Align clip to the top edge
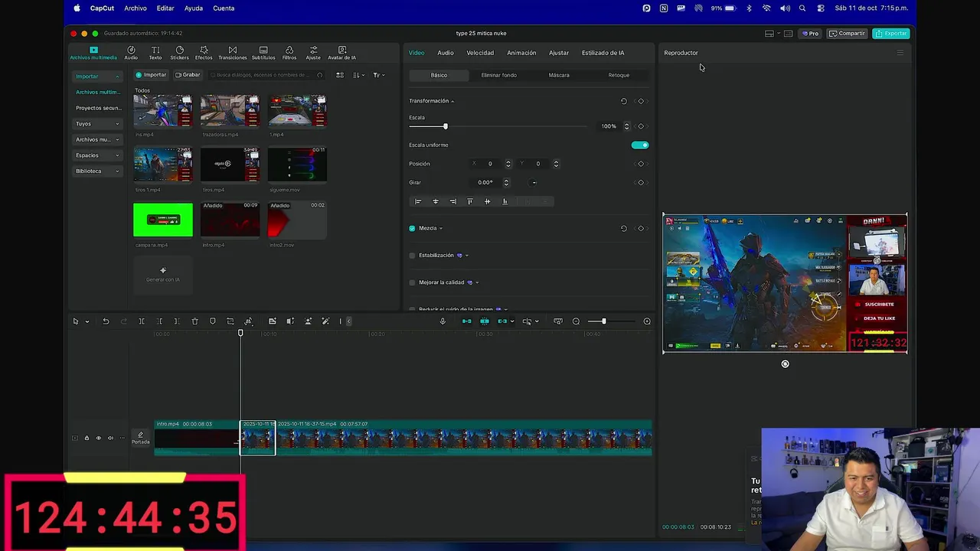Screen dimensions: 980x551 (470, 201)
